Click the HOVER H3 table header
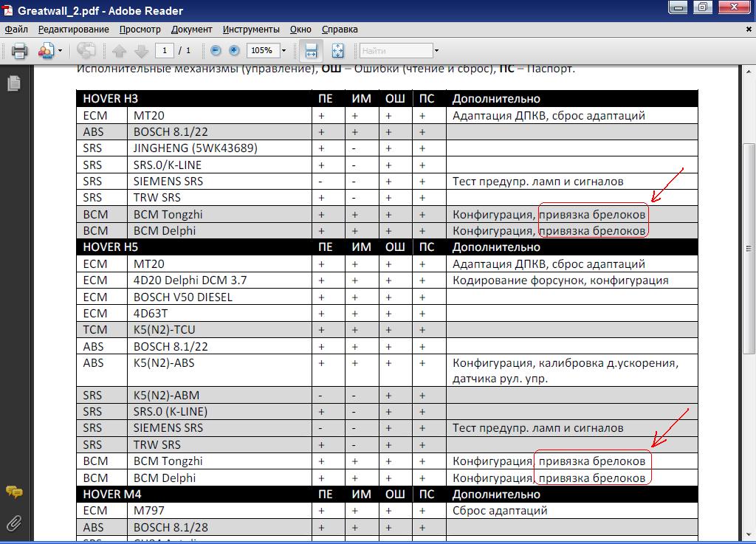Screen dimensions: 756x544 point(111,99)
